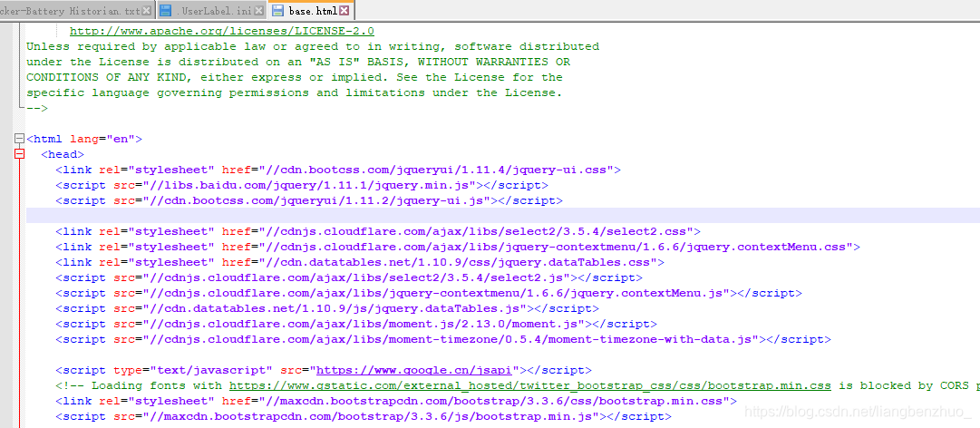
Task: Click the save-state icon on .UserLabel.ini tab
Action: tap(166, 10)
